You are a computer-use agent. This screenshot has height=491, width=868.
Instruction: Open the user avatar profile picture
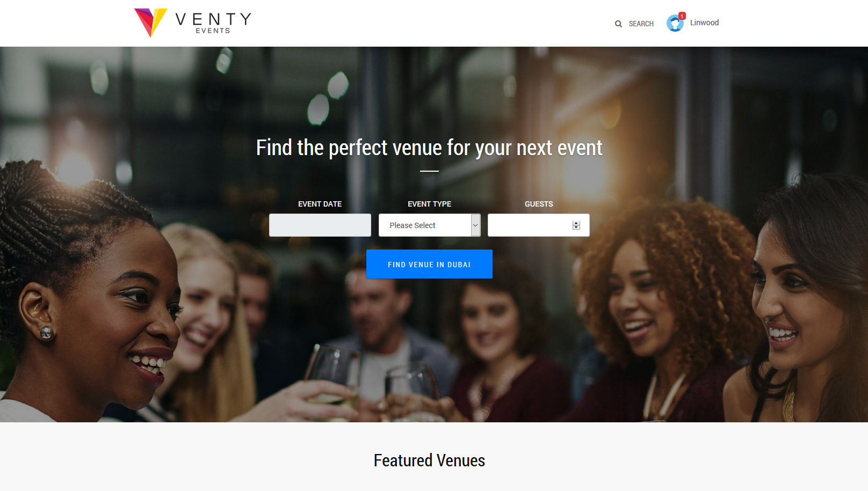(x=675, y=23)
